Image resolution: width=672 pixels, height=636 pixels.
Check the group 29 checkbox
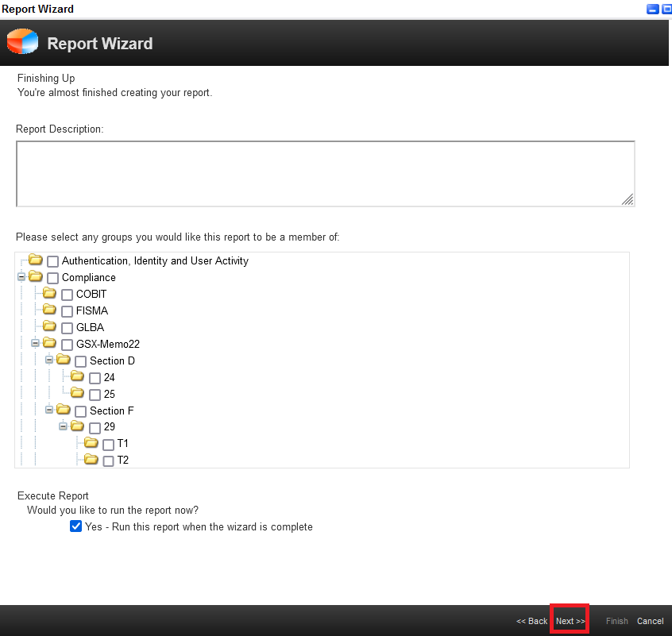pyautogui.click(x=95, y=428)
